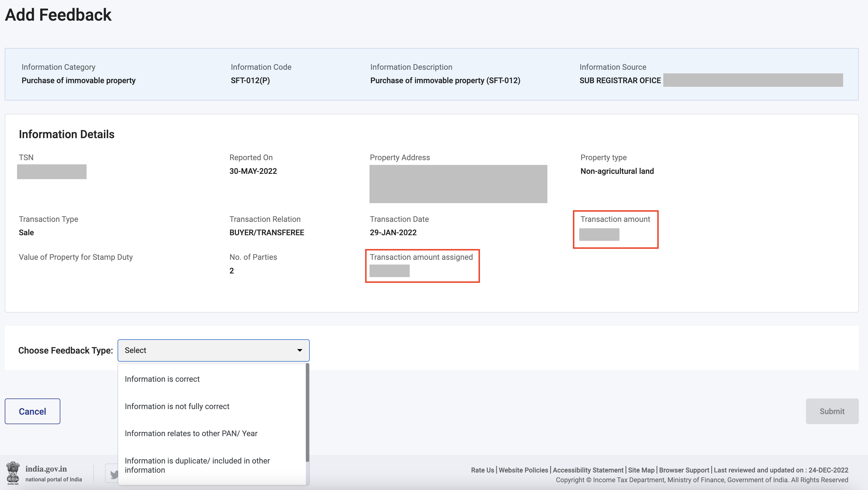Go to Site Map link

pos(641,470)
